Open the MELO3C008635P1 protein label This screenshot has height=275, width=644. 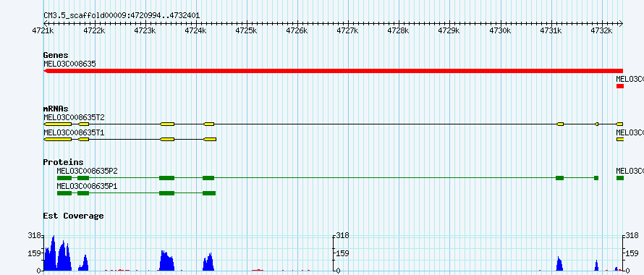(88, 186)
